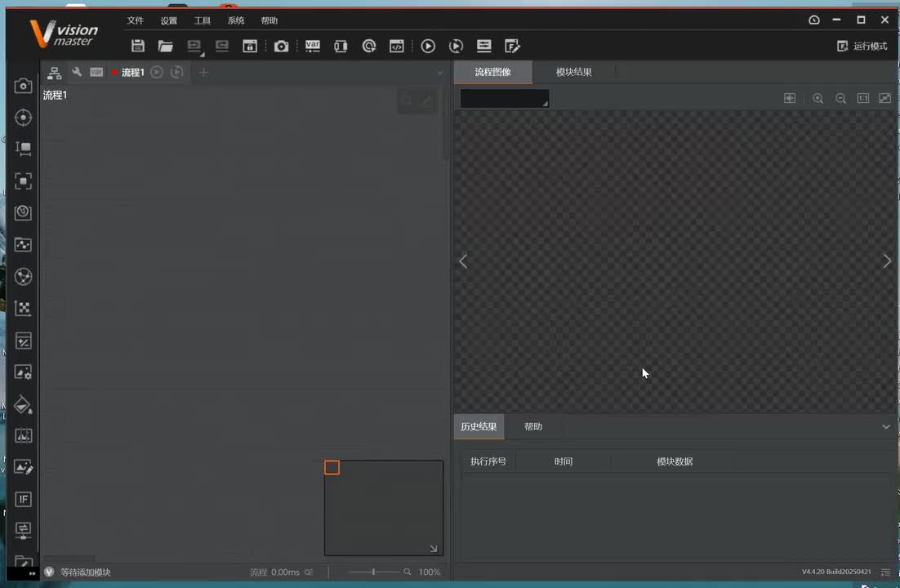The image size is (900, 588).
Task: Expand the flow tab list chevron
Action: 440,73
